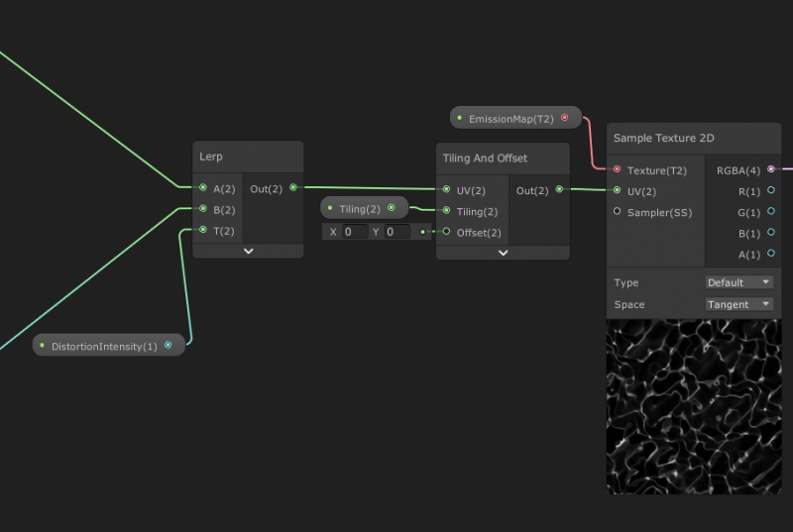Viewport: 793px width, 532px height.
Task: Click the Sampler(SS) input port
Action: (618, 211)
